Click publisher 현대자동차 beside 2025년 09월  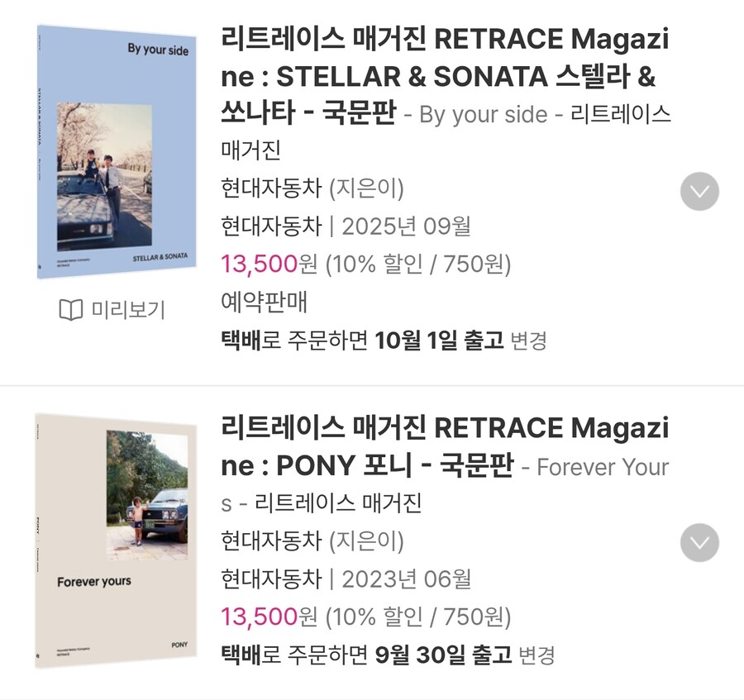coord(271,226)
